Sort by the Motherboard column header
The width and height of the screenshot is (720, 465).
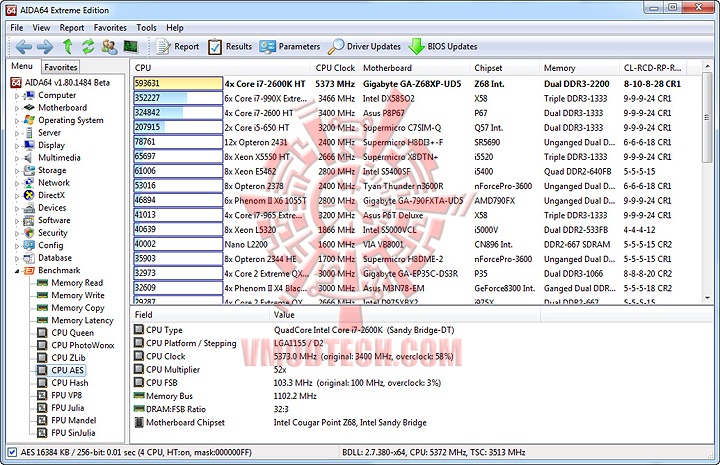(415, 67)
